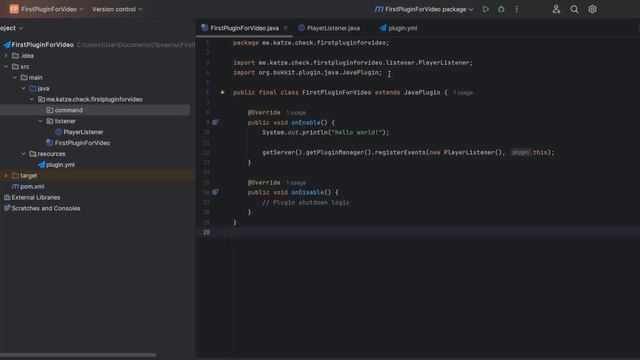Viewport: 640px width, 360px height.
Task: Click the usage hint beside class declaration
Action: pyautogui.click(x=463, y=93)
